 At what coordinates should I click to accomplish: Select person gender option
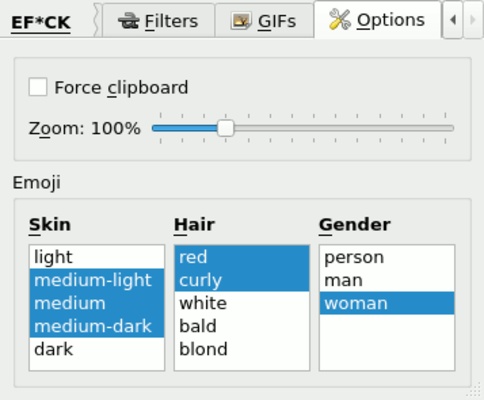click(387, 257)
